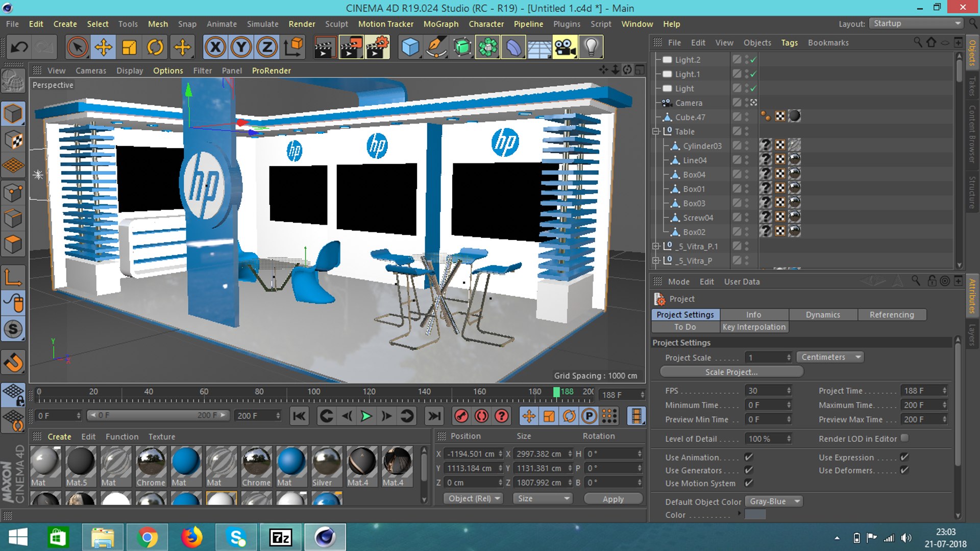The width and height of the screenshot is (980, 551).
Task: Expand the _5_Vitra_P.1 group
Action: point(656,246)
